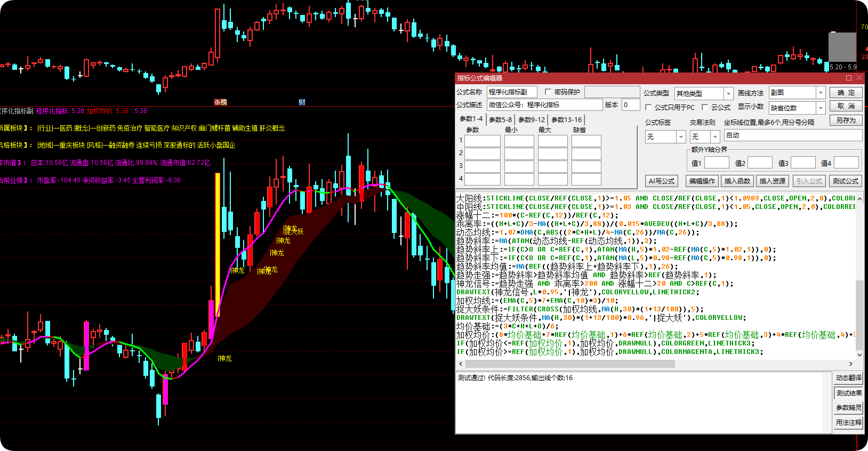This screenshot has width=868, height=451.
Task: Tick the 公式只用于PC checkbox
Action: pyautogui.click(x=648, y=107)
